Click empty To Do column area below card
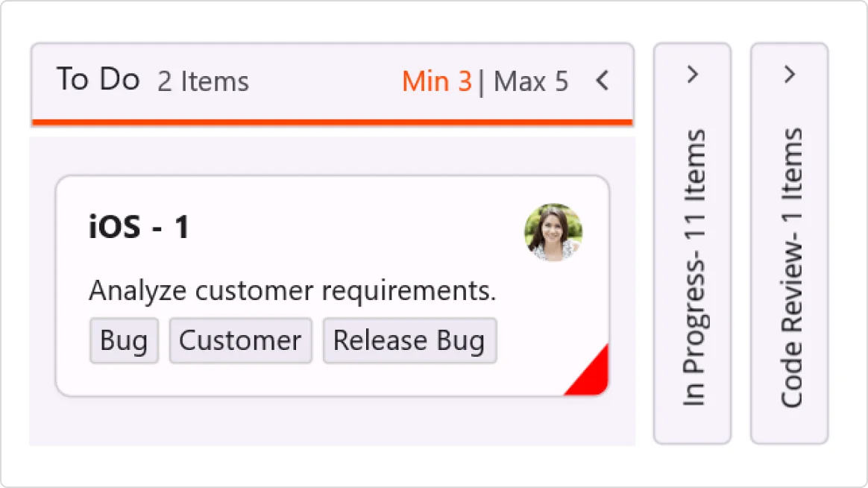The image size is (868, 488). 332,422
